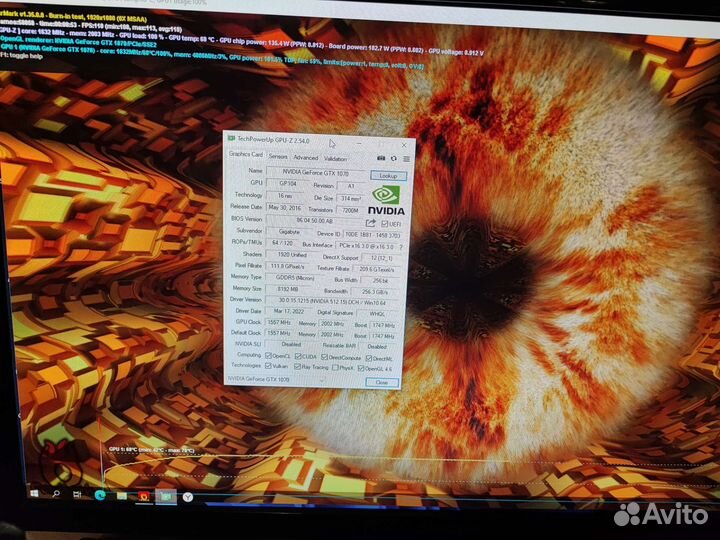Toggle the Ray Tracing checkbox
Image resolution: width=720 pixels, height=540 pixels.
[298, 366]
